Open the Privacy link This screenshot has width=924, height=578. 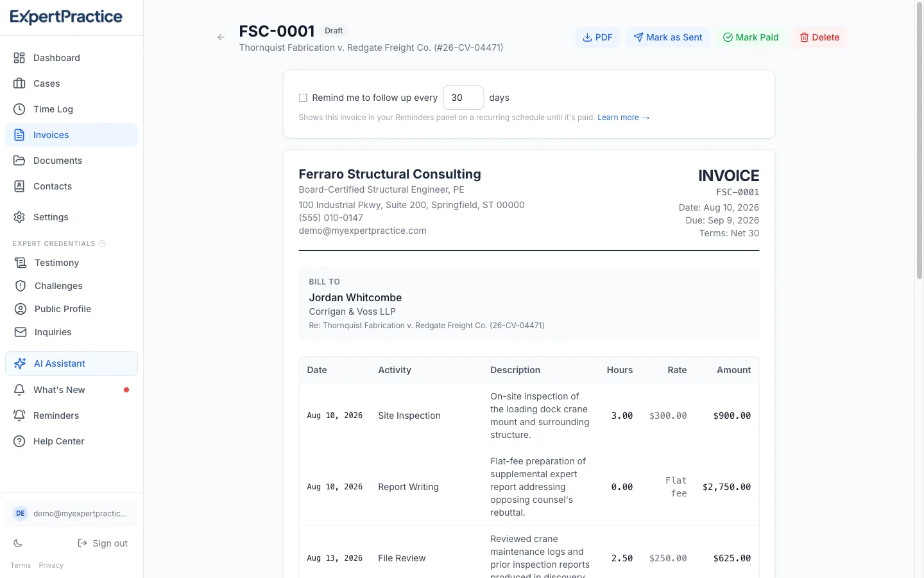pos(51,566)
